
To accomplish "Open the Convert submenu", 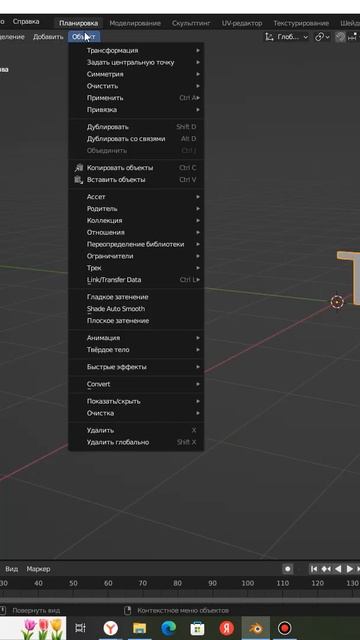I will [x=136, y=384].
